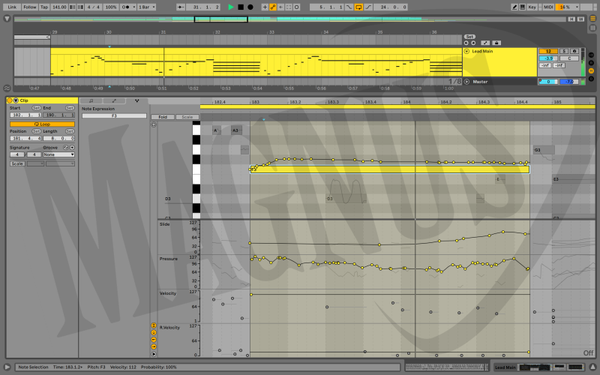
Task: Open the Envelopes tab in clip view
Action: point(114,101)
